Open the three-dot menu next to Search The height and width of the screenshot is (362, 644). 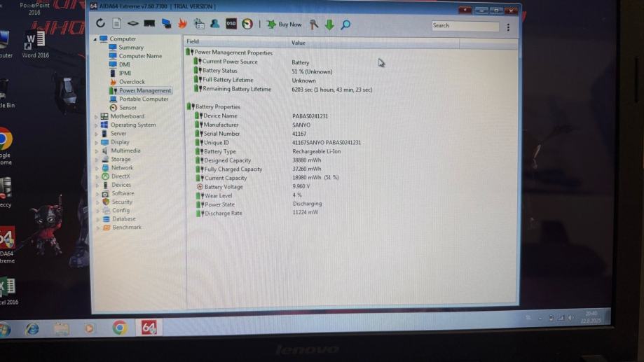(508, 27)
